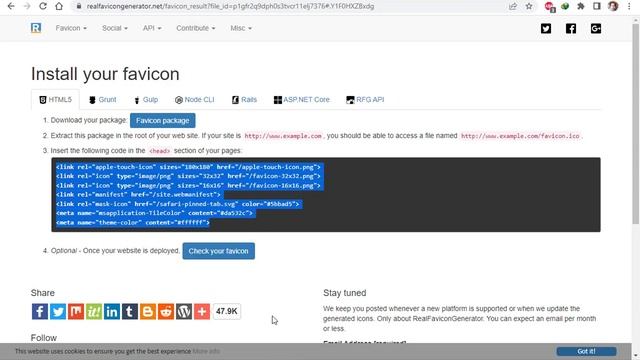The width and height of the screenshot is (640, 360).
Task: Click the share page icon in address bar
Action: [513, 6]
